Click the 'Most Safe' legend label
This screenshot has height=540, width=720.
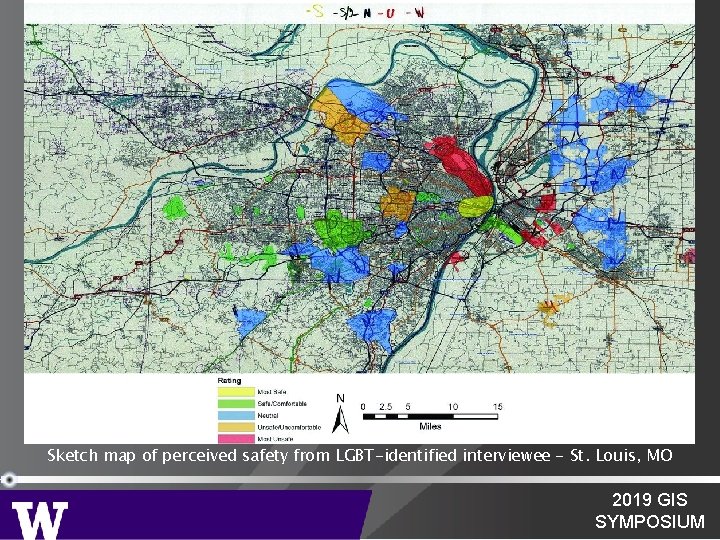tap(272, 392)
